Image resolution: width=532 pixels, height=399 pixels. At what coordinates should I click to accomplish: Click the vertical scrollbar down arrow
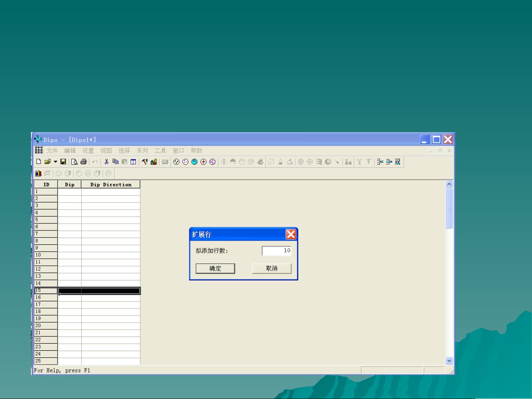coord(449,361)
